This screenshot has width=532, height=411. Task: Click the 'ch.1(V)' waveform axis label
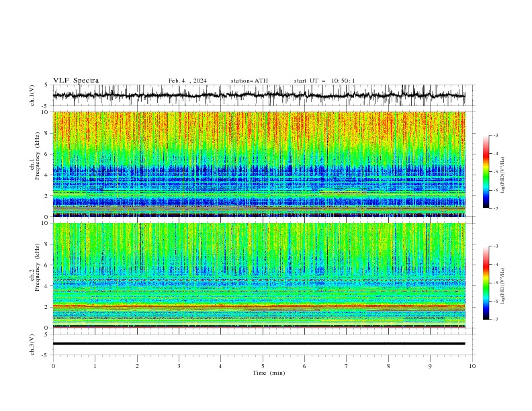pyautogui.click(x=32, y=95)
